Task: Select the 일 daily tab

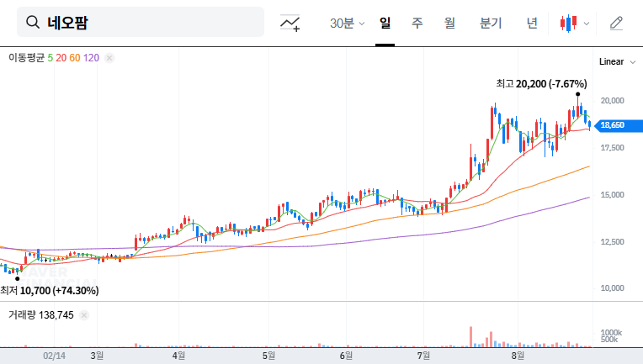Action: [385, 23]
